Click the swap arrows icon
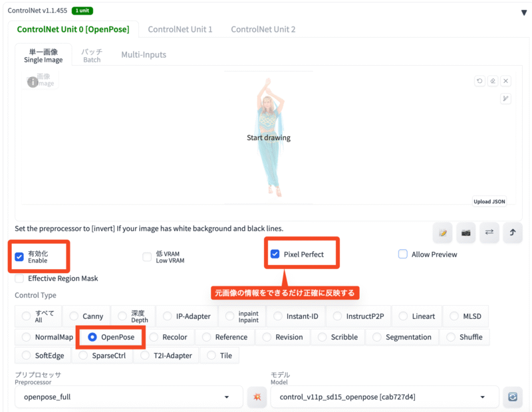Screen dimensions: 532x412 (x=489, y=233)
